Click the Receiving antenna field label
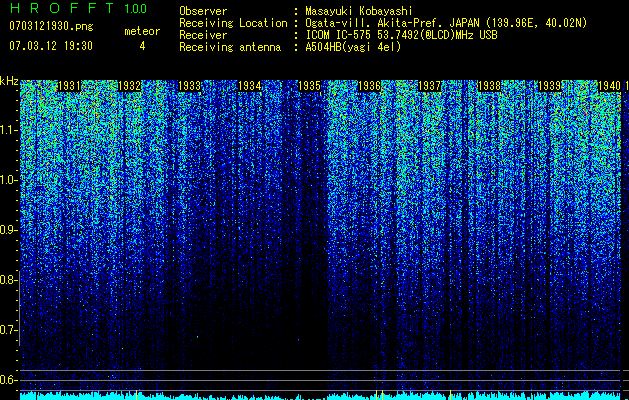Screen dimensions: 629x400 (230, 47)
